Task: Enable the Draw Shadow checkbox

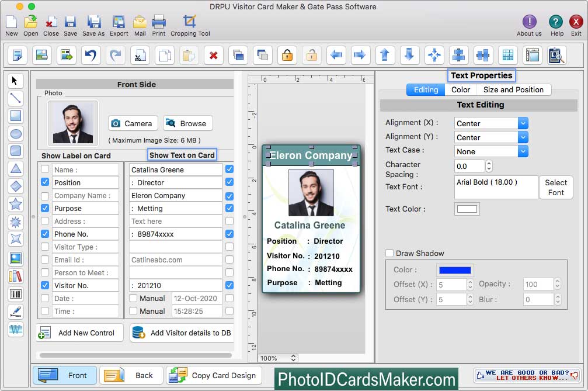Action: pos(389,253)
